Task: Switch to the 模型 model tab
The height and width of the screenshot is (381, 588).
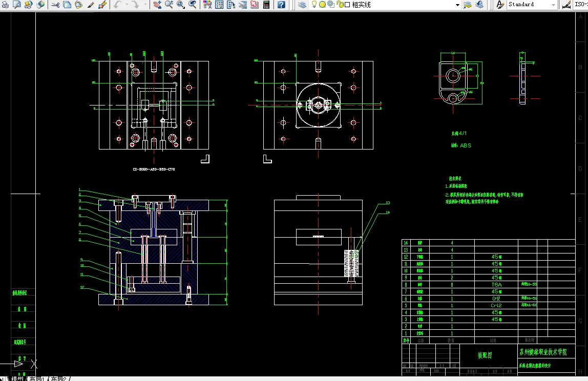Action: (17, 378)
